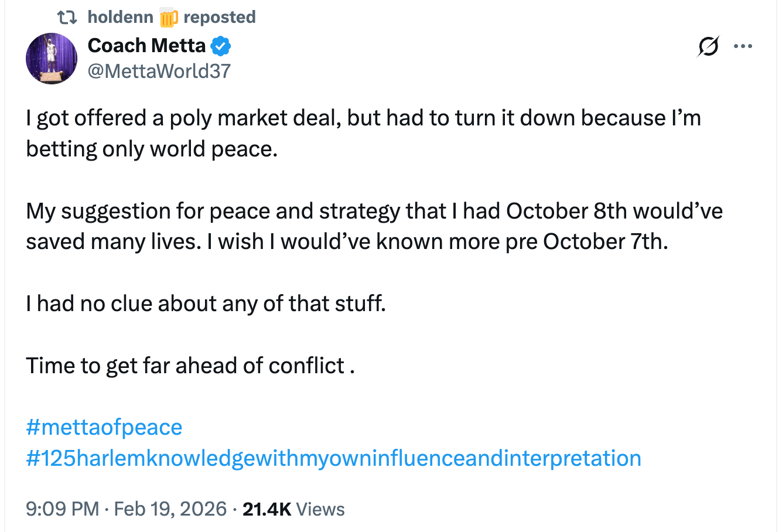Click the Feb 19, 2026 date
Image resolution: width=779 pixels, height=532 pixels.
(x=170, y=509)
